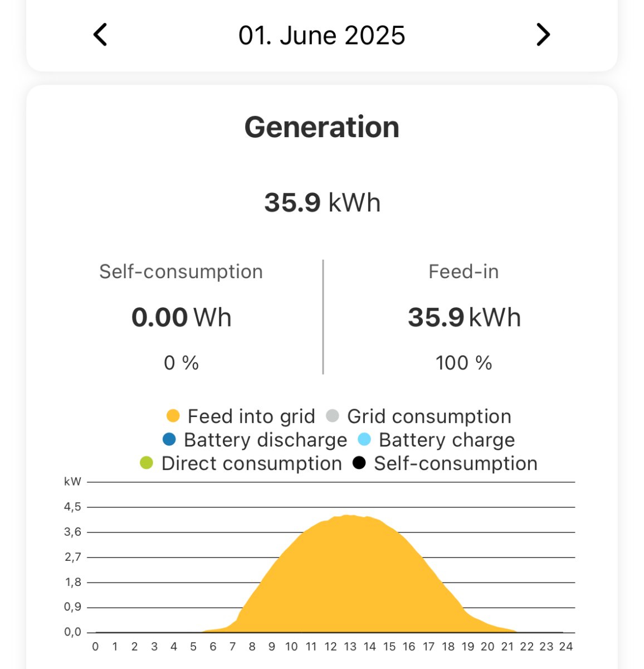Tap the Generation heading
644x669 pixels.
point(322,127)
